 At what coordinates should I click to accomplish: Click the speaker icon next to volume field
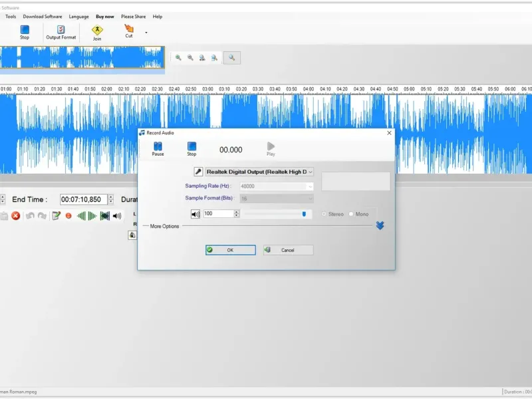[x=196, y=214]
